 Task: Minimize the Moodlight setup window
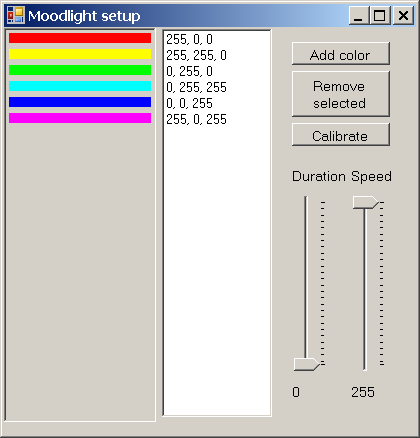pyautogui.click(x=358, y=15)
